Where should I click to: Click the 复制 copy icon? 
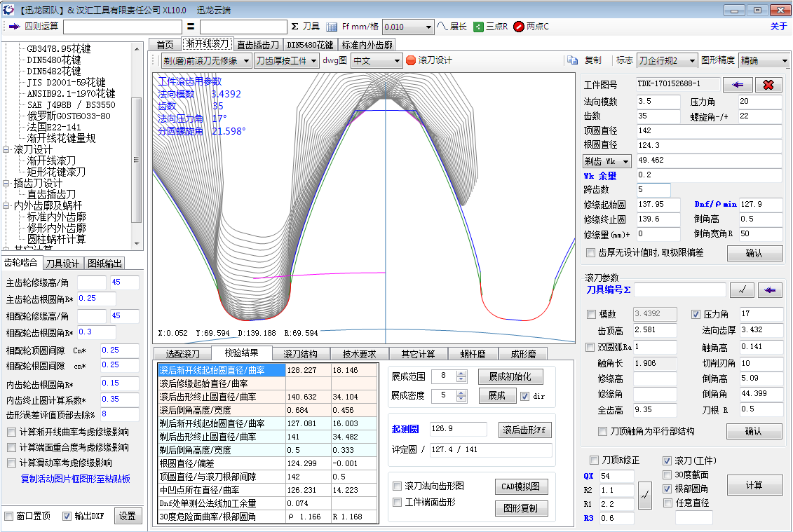[x=573, y=61]
